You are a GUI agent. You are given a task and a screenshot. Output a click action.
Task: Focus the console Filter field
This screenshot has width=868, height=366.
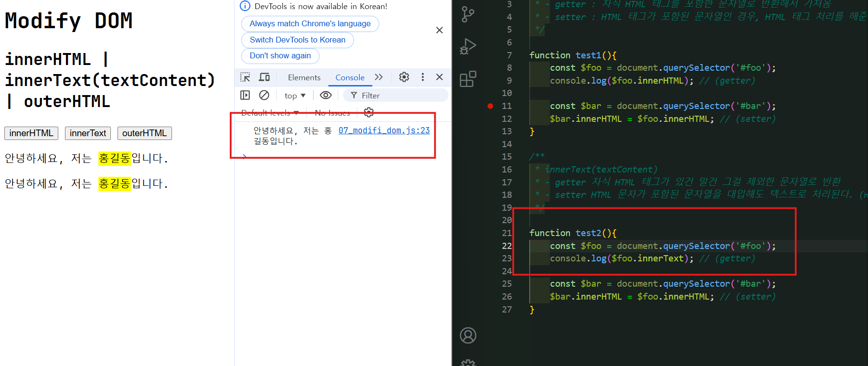pos(396,96)
